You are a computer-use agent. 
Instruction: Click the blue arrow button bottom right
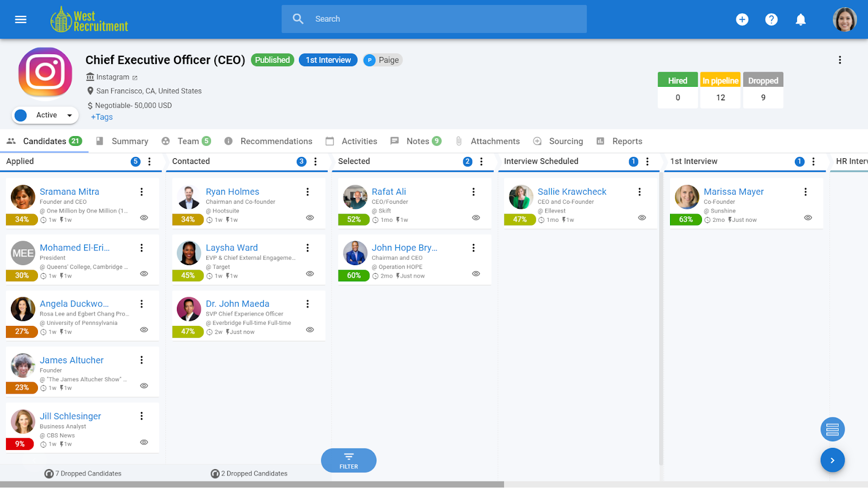point(832,460)
